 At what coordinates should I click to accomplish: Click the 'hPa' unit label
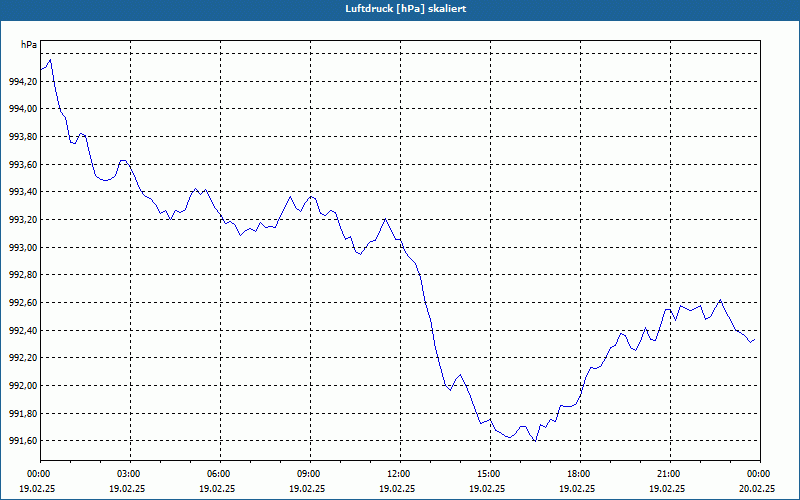(x=29, y=45)
